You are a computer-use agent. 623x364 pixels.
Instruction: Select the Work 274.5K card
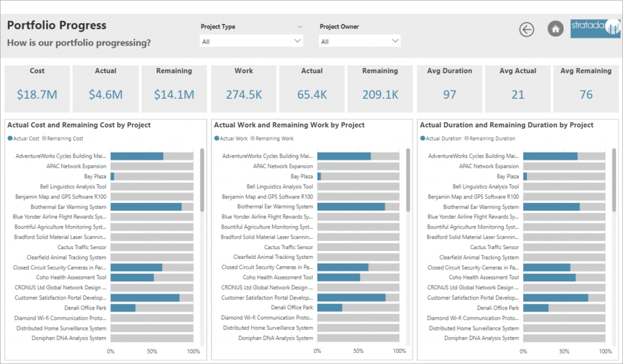click(x=243, y=89)
